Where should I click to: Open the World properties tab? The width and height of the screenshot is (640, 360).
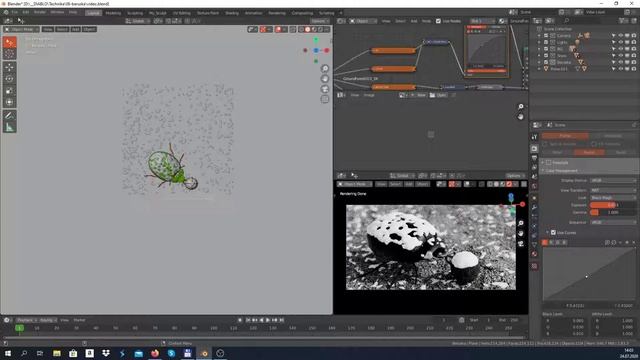click(534, 186)
